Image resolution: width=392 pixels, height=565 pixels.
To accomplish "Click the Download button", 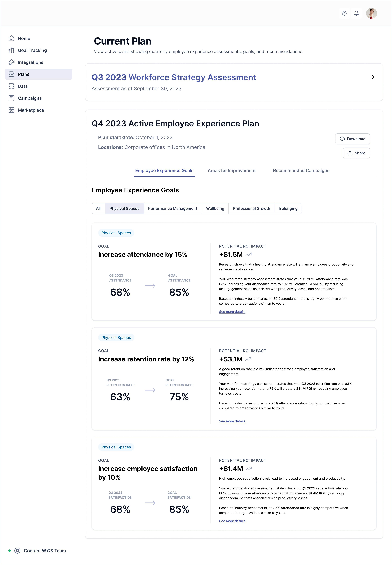I will tap(352, 139).
